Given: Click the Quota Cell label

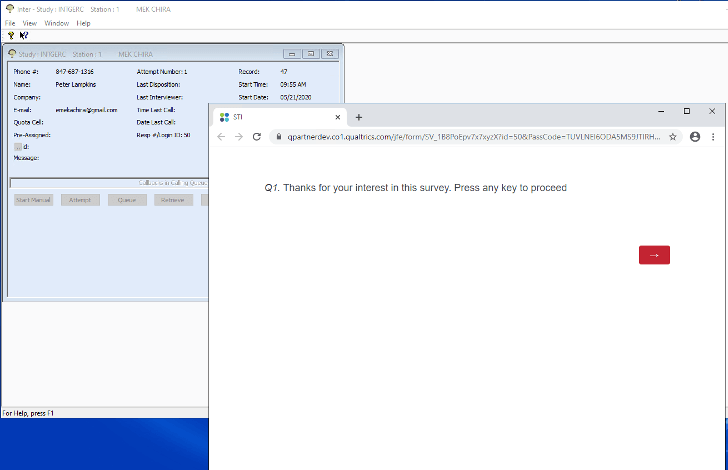Looking at the screenshot, I should 28,122.
